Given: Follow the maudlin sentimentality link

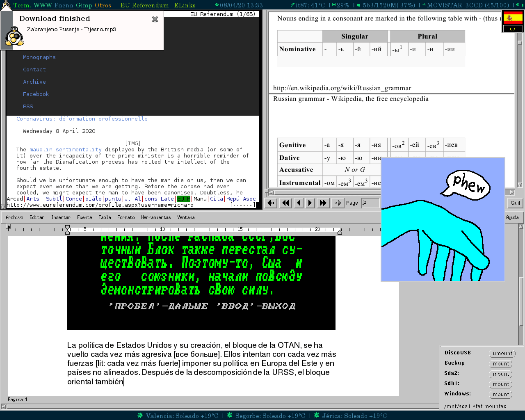Looking at the screenshot, I should (x=65, y=150).
